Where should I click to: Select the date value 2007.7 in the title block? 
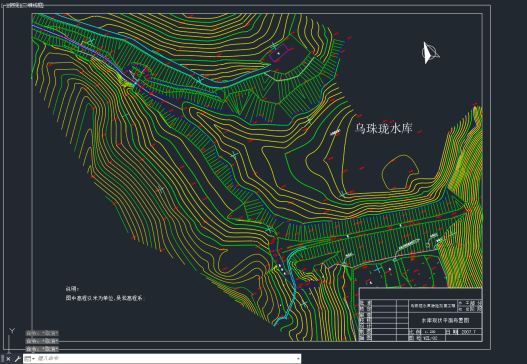(468, 332)
